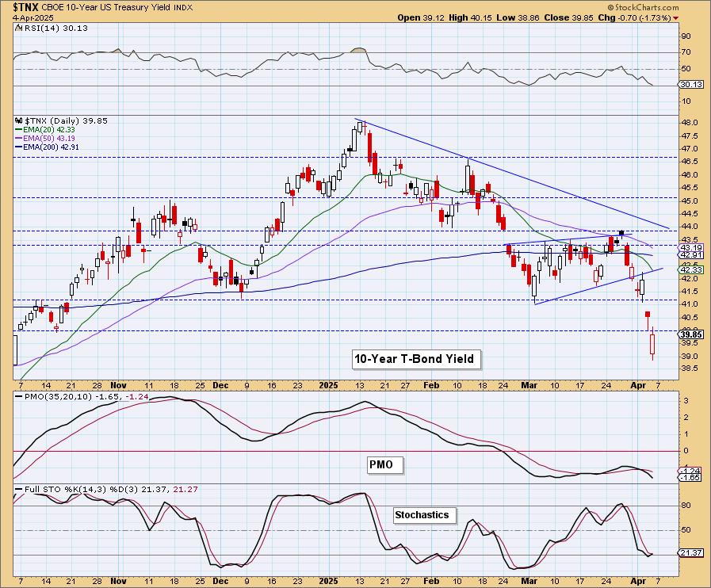
Task: Click the Nov label on the bottom date axis
Action: click(x=118, y=581)
